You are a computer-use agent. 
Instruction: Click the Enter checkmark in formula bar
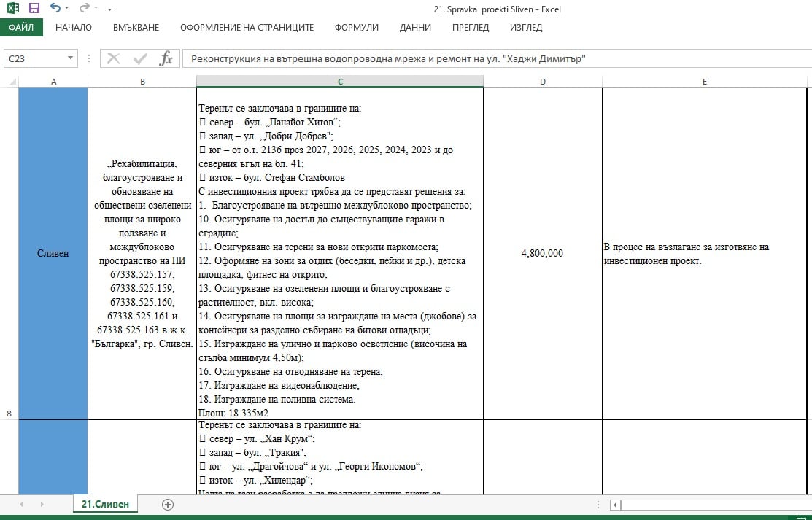pos(139,59)
